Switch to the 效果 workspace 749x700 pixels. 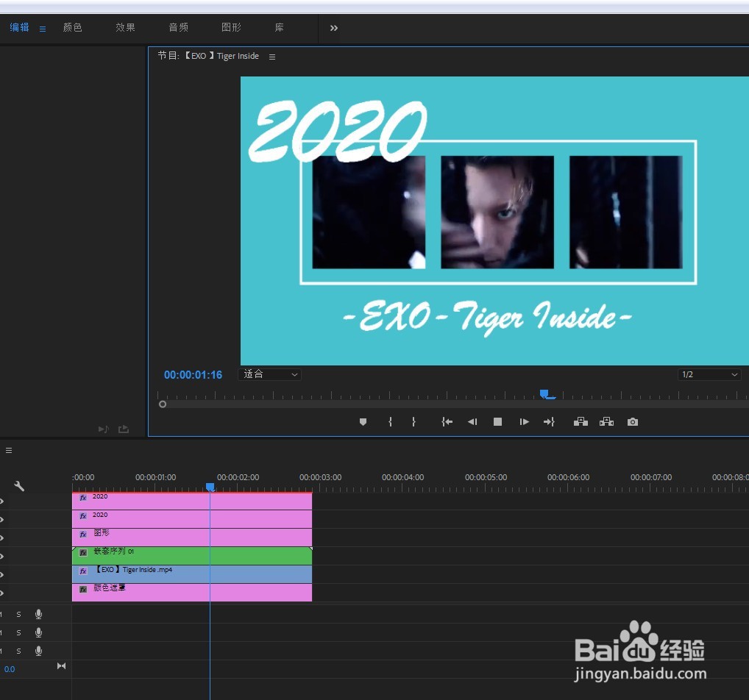(x=126, y=28)
